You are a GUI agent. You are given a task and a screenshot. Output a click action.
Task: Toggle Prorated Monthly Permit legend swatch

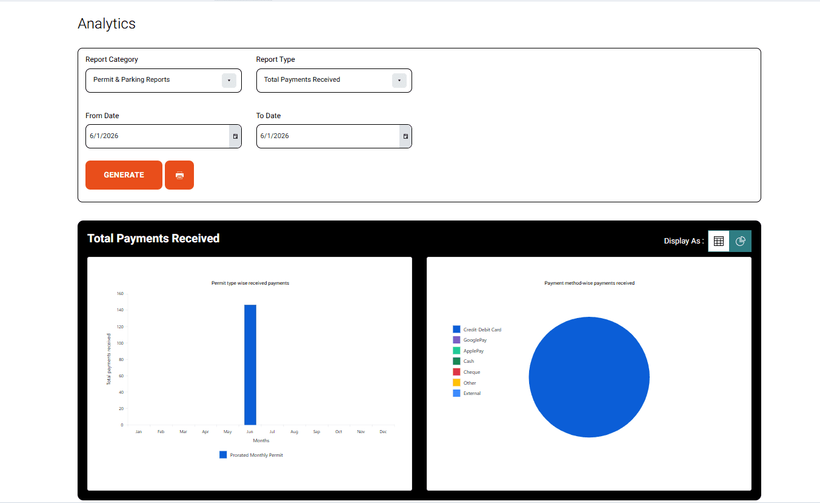tap(223, 455)
